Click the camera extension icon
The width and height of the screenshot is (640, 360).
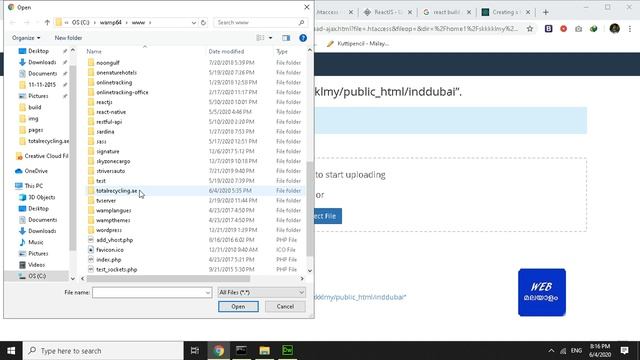pos(579,29)
